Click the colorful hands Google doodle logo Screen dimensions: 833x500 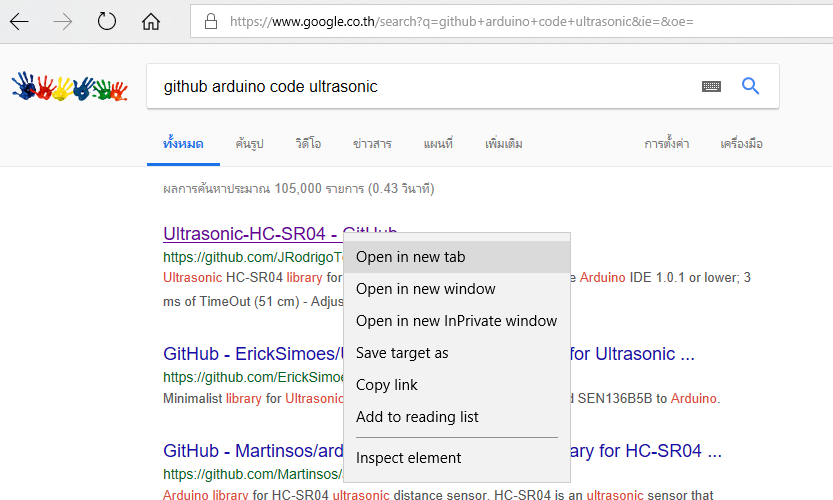(70, 86)
